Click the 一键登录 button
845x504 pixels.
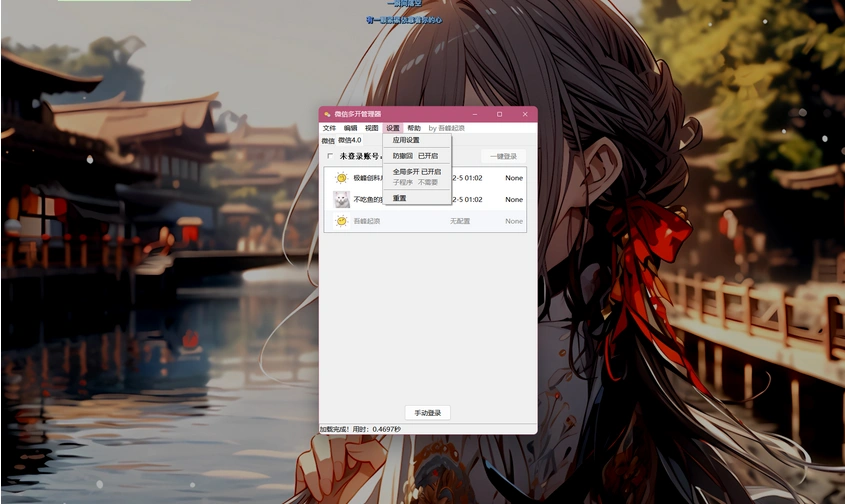(503, 156)
